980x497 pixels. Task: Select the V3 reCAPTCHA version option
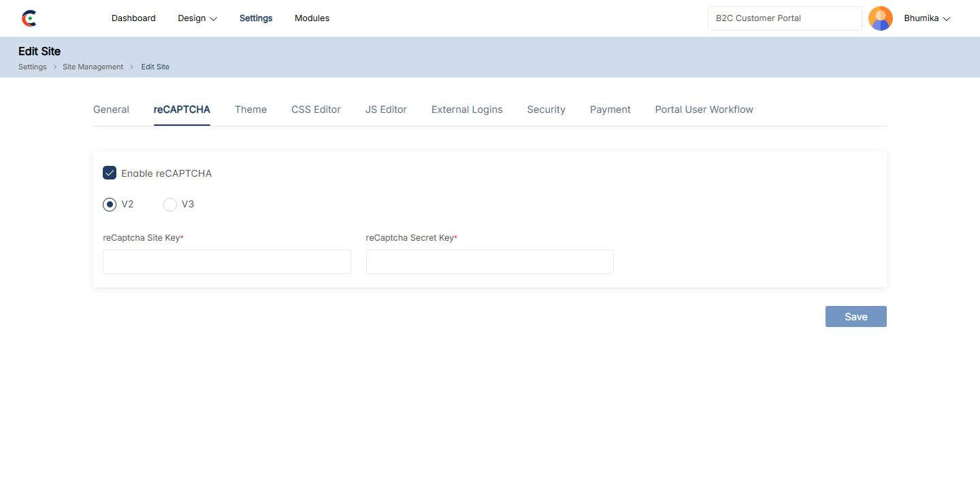[170, 204]
